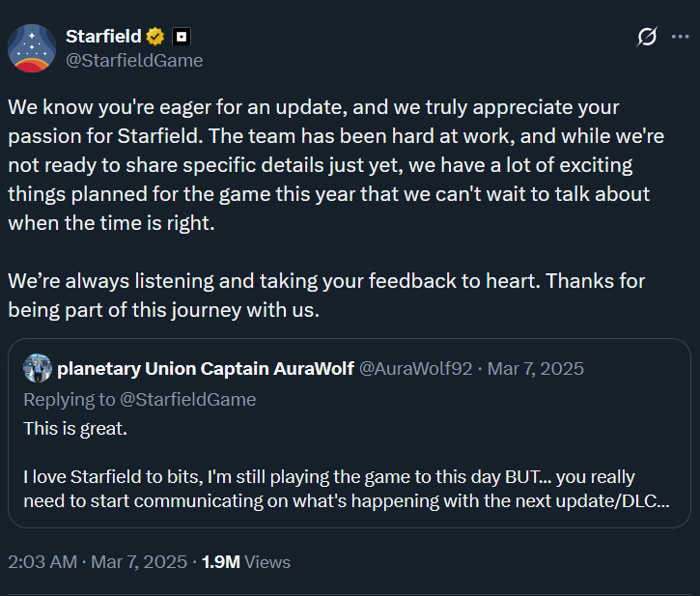The image size is (700, 596).
Task: Open the quoted post's Mar 7, 2025 date
Action: point(535,369)
